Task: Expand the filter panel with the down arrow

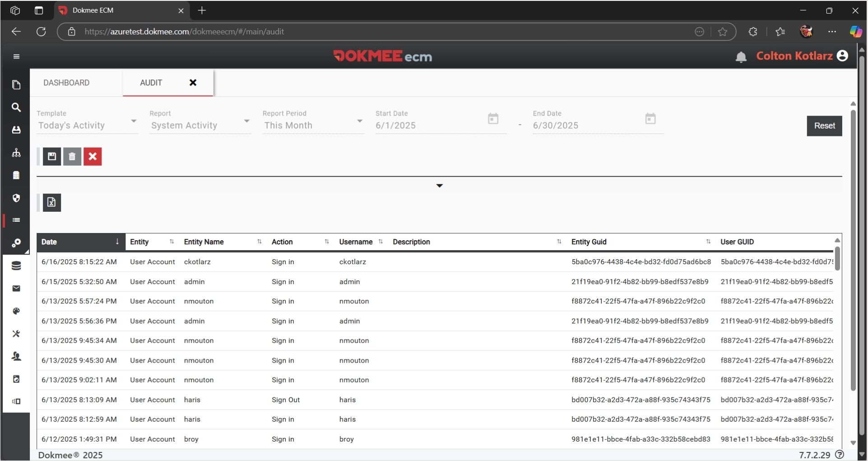Action: coord(439,186)
